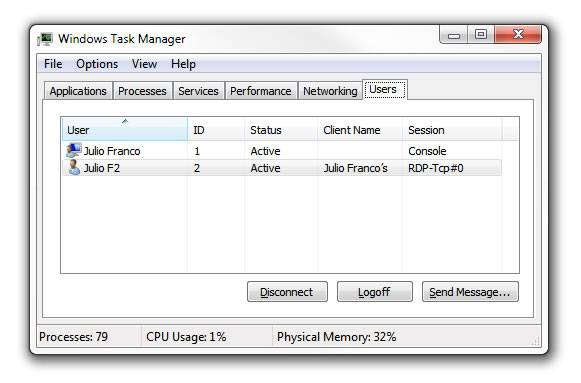Click the Active status of Julio F2
The height and width of the screenshot is (383, 581).
pos(265,168)
